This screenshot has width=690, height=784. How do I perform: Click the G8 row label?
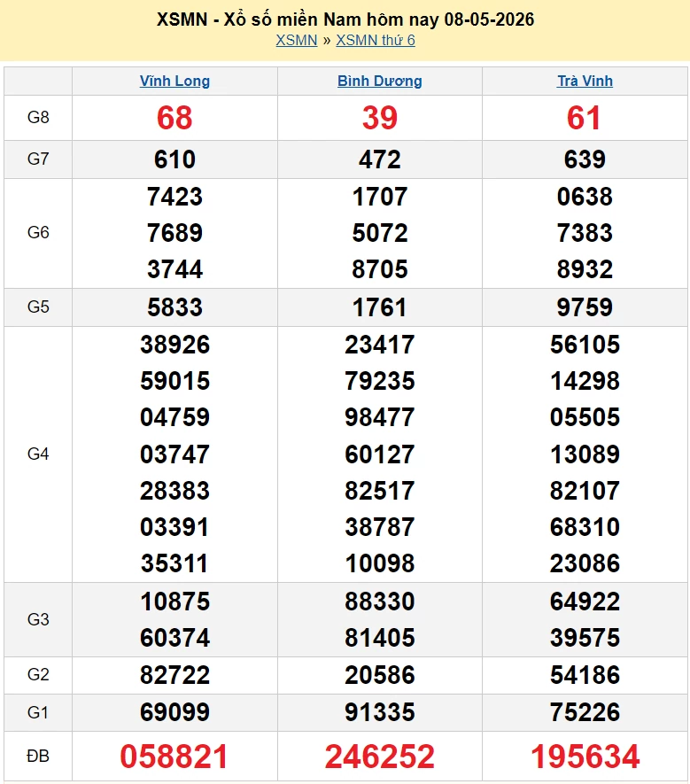tap(38, 118)
